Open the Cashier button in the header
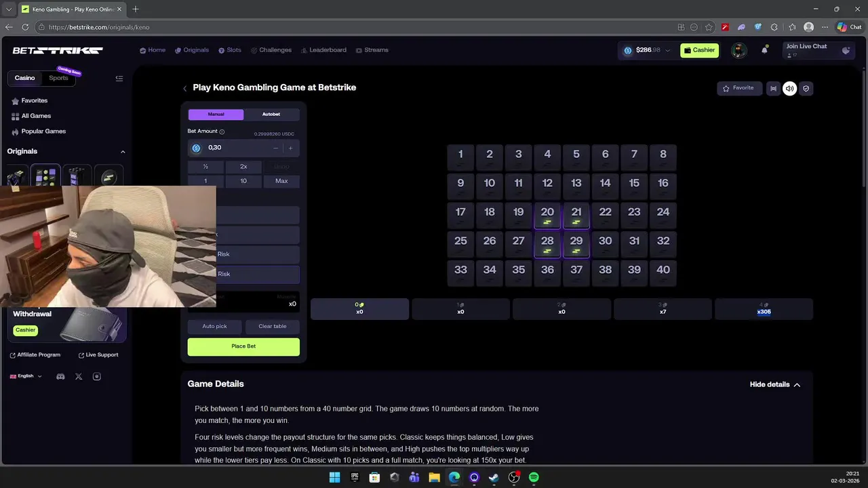This screenshot has width=868, height=488. click(x=699, y=50)
